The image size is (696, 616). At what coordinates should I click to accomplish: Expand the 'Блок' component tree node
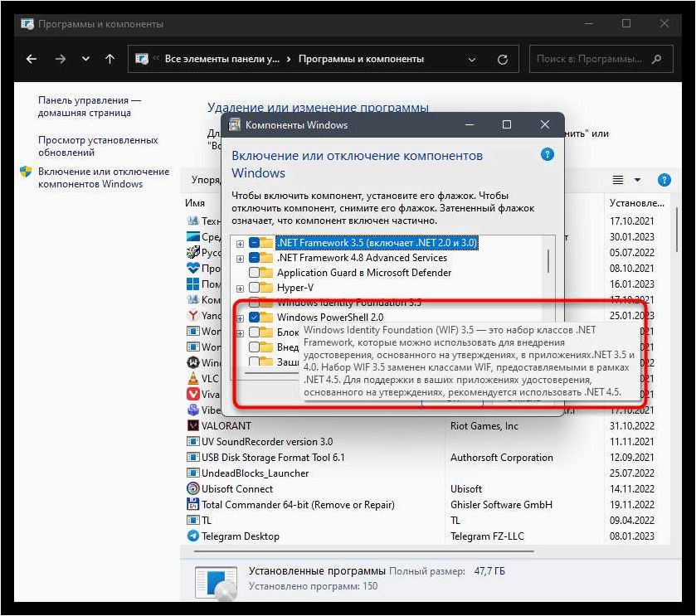click(x=240, y=333)
